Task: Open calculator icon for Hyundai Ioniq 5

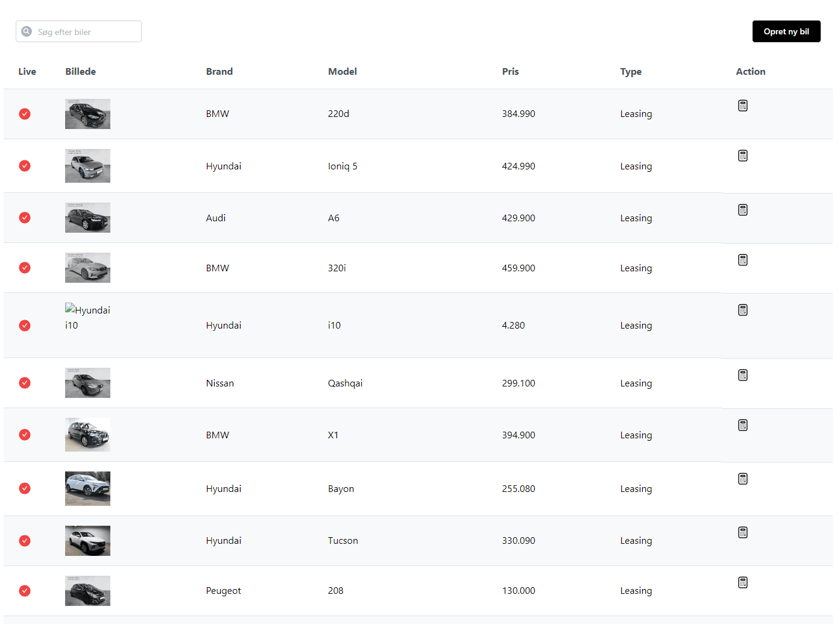Action: pos(743,156)
